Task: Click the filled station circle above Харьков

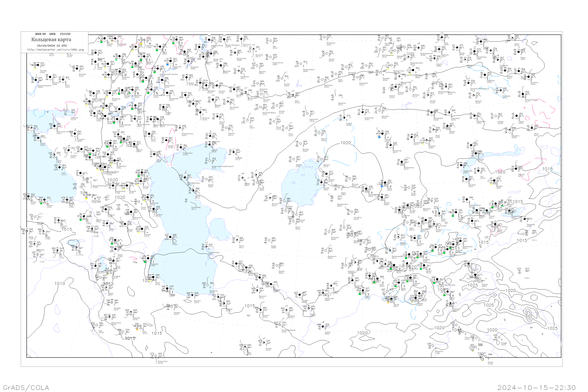Action: point(50,77)
